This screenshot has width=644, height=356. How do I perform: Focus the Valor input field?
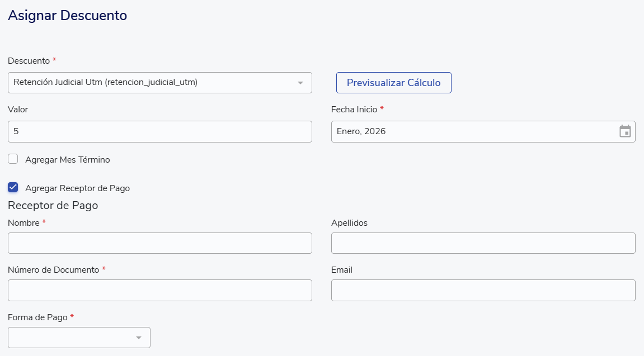click(x=159, y=131)
